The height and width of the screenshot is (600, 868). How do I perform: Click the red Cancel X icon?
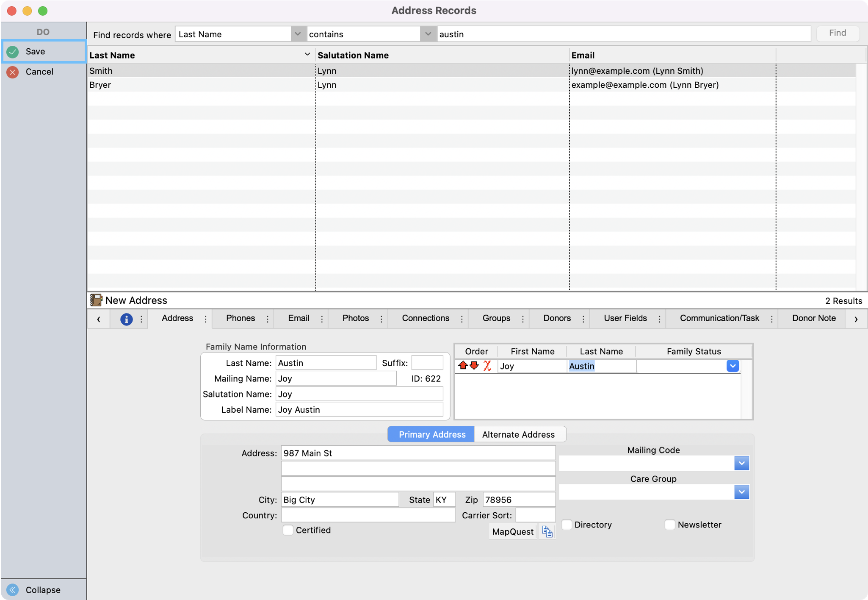13,72
